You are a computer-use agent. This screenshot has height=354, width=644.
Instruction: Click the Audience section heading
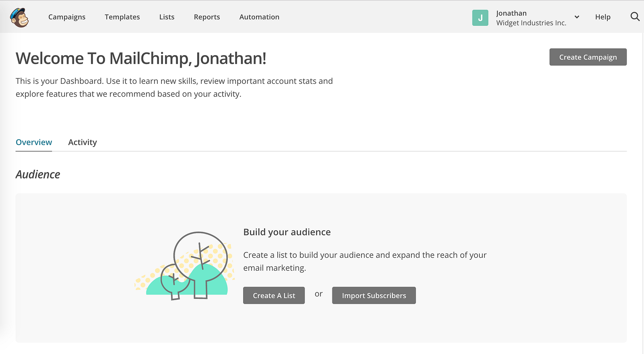[38, 174]
